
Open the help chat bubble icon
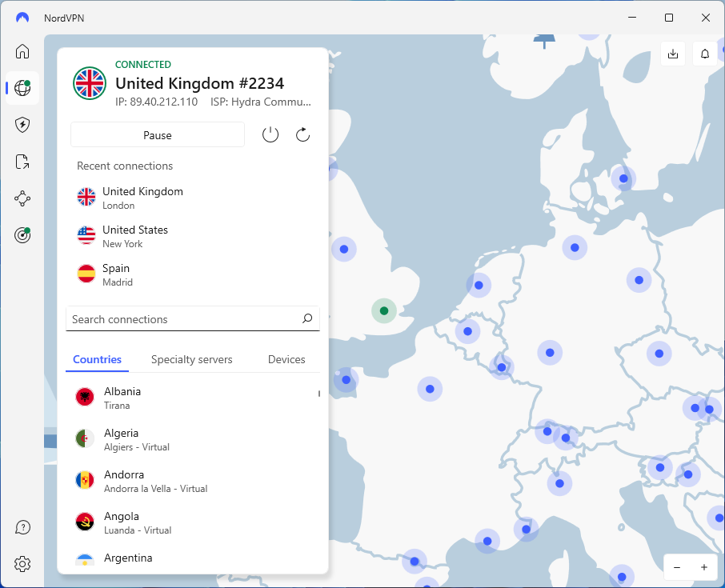(x=22, y=527)
